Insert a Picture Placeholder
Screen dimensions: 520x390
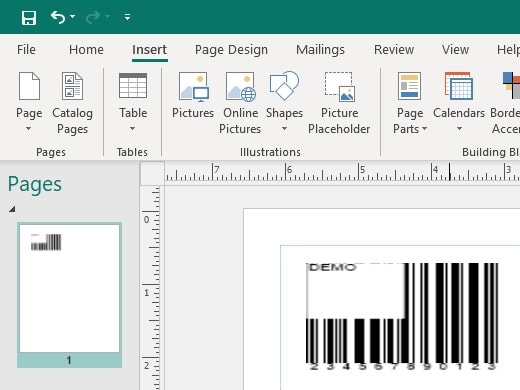coord(339,103)
